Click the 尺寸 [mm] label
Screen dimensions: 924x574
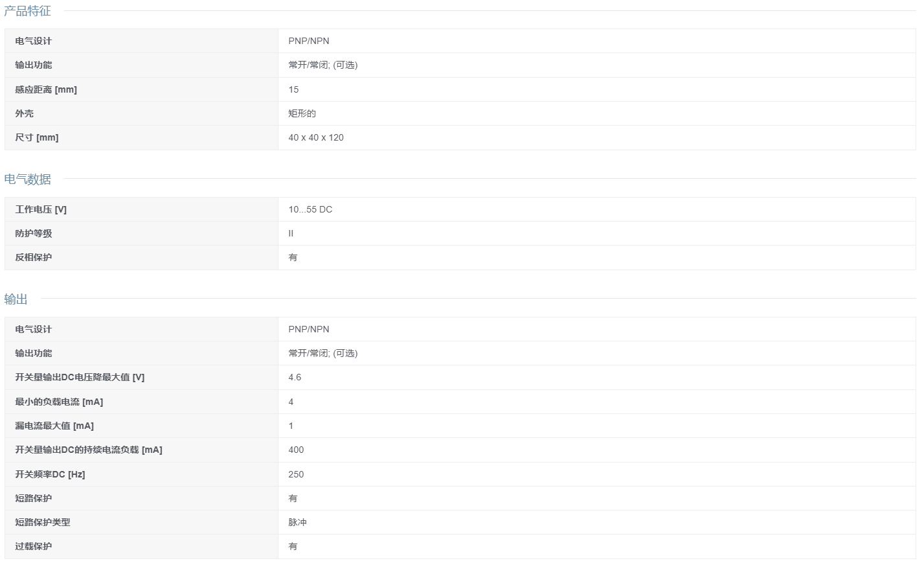37,137
